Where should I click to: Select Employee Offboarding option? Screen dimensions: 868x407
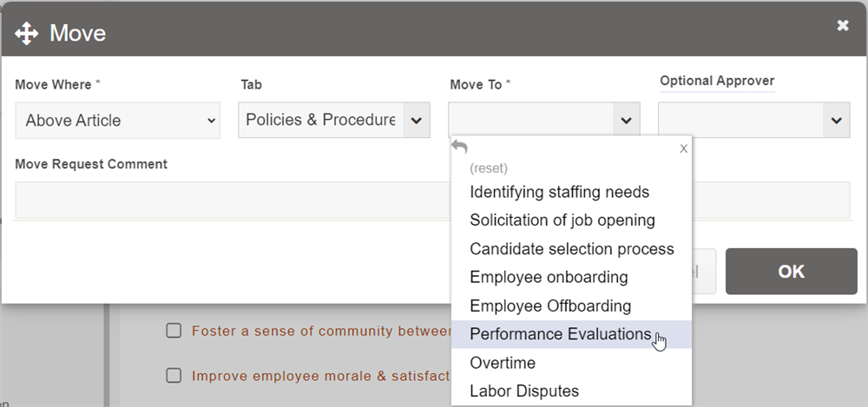pyautogui.click(x=550, y=306)
